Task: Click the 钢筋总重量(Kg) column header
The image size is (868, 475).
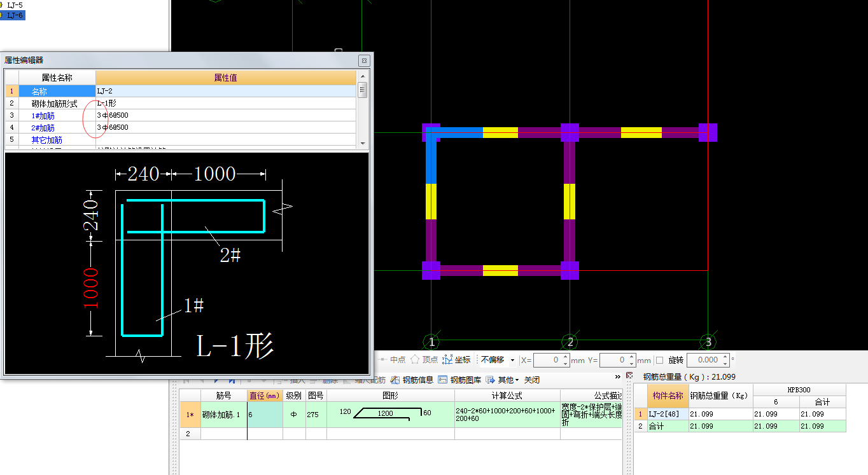Action: coord(720,396)
